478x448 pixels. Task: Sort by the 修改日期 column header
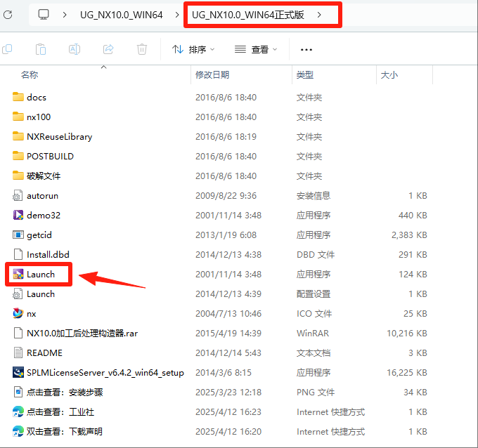tap(212, 74)
